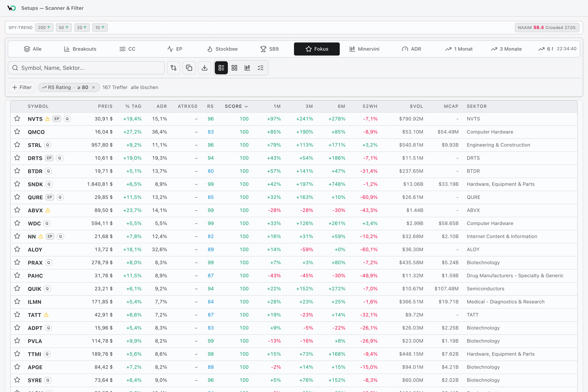Open the QMCO symbol row
Screen dimensions: 588x392
point(294,132)
